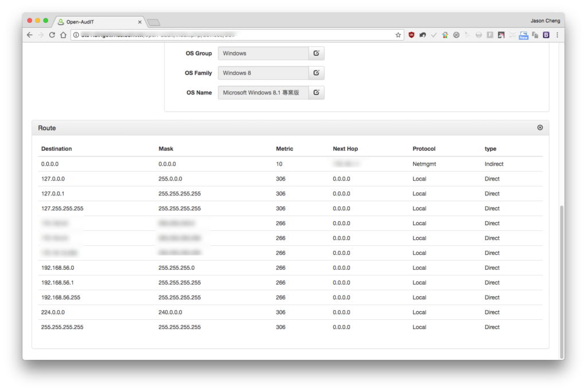The image size is (587, 392).
Task: Open the uBlock shield extension icon
Action: coord(412,35)
